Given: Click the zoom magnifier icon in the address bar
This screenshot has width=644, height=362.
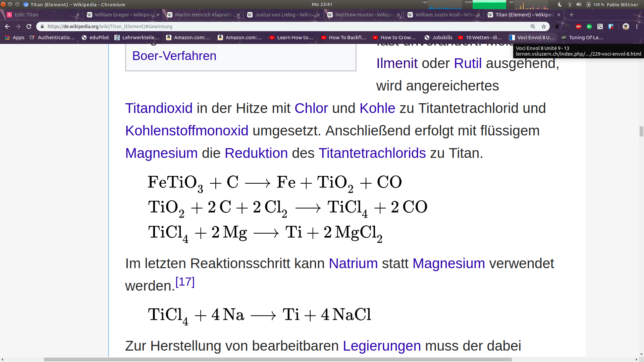Looking at the screenshot, I should coord(533,26).
